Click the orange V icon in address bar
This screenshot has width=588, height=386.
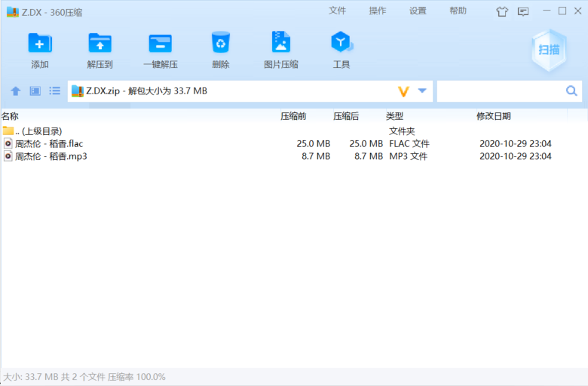pyautogui.click(x=403, y=91)
